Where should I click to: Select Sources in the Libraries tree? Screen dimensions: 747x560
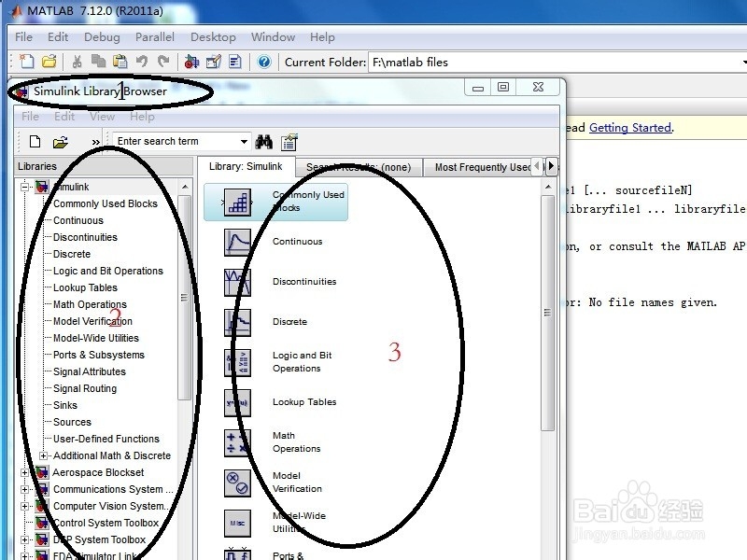pyautogui.click(x=72, y=422)
